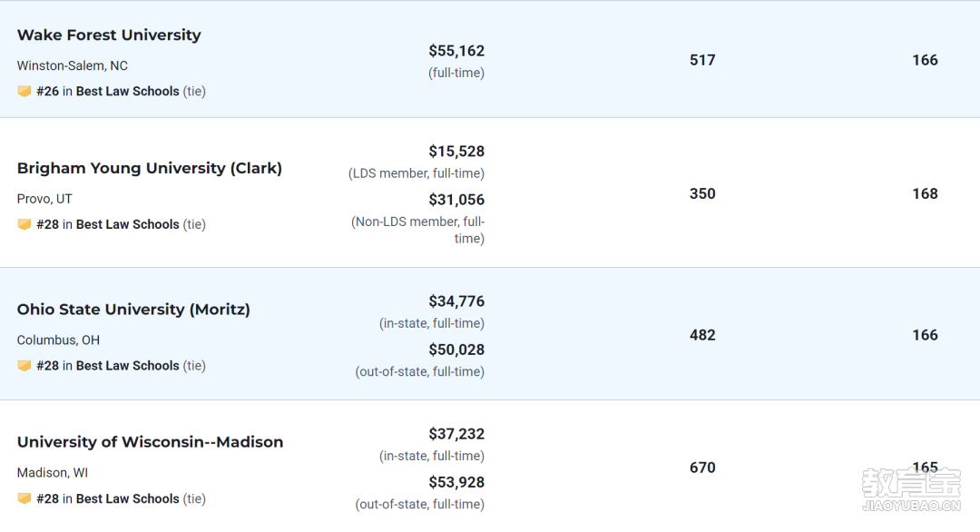Click Best Law Schools link under Wisconsin--Madison
980x532 pixels.
pos(128,499)
